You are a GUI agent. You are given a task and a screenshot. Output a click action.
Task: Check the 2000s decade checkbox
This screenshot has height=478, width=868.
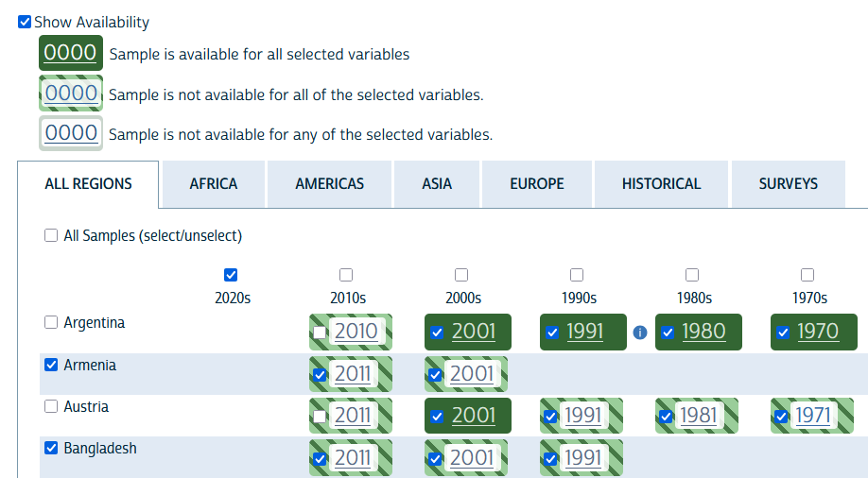coord(461,275)
